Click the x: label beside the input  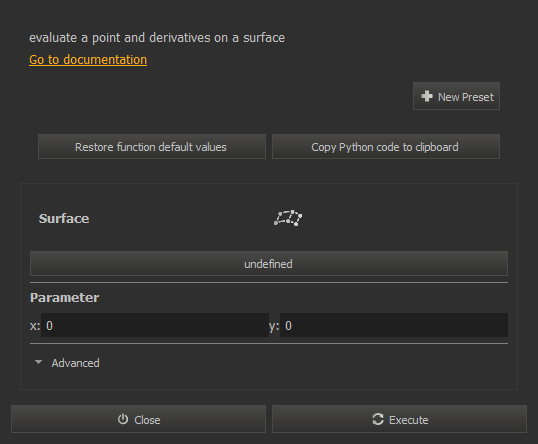[x=35, y=326]
